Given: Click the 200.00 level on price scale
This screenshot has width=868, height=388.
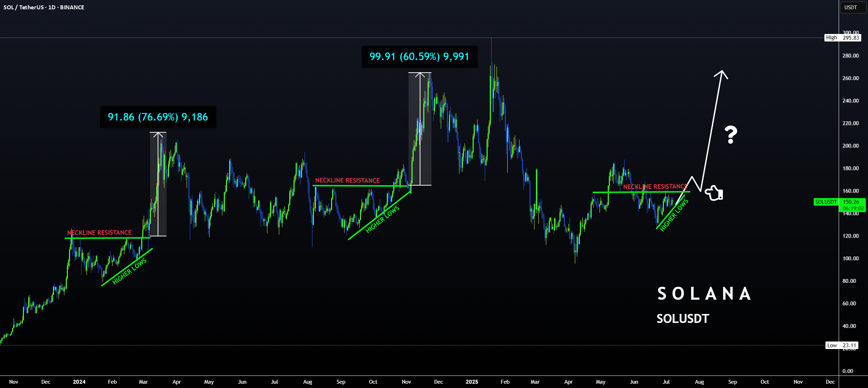Looking at the screenshot, I should 850,146.
